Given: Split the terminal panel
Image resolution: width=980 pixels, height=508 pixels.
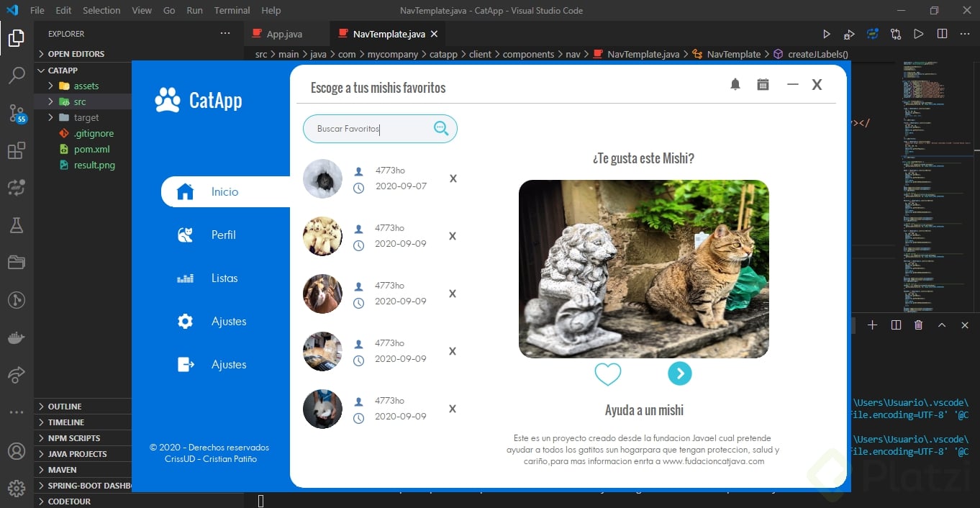Looking at the screenshot, I should (x=896, y=325).
